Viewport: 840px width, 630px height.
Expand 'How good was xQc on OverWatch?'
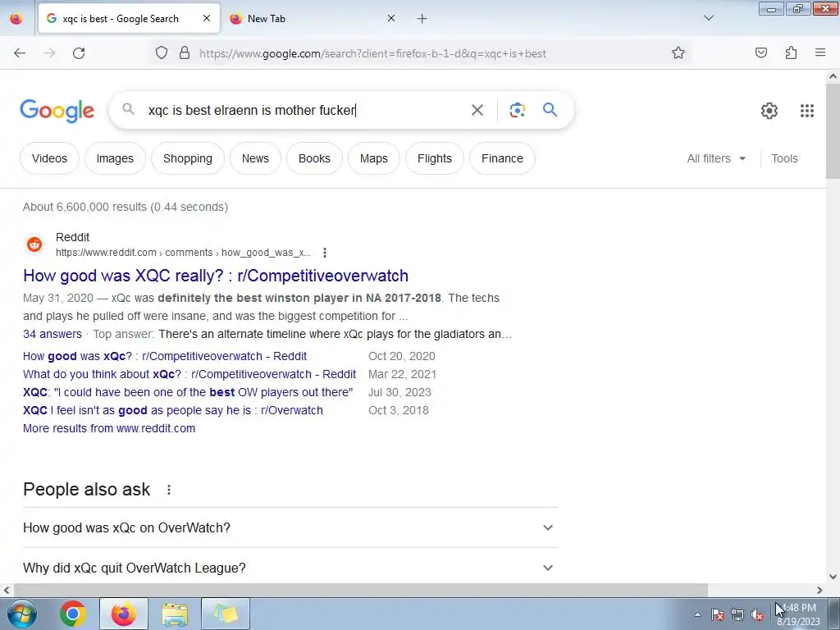point(290,527)
